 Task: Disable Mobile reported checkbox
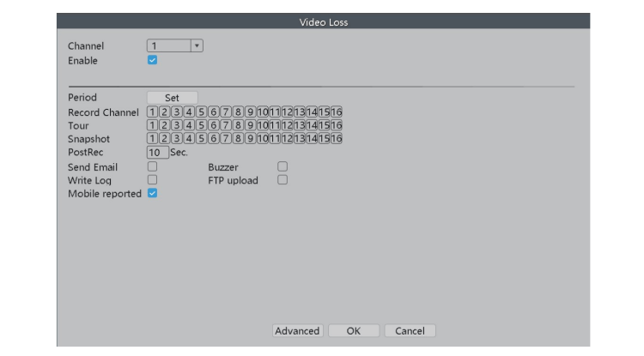[x=153, y=194]
